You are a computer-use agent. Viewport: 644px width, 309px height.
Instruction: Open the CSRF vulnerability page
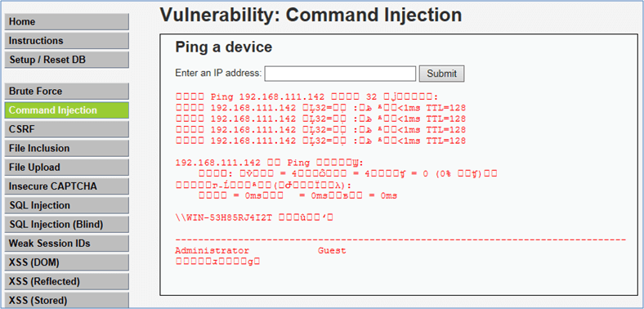66,129
